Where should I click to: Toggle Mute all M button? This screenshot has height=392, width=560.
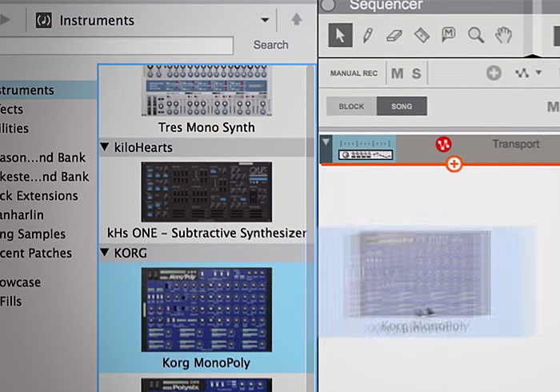[x=397, y=74]
